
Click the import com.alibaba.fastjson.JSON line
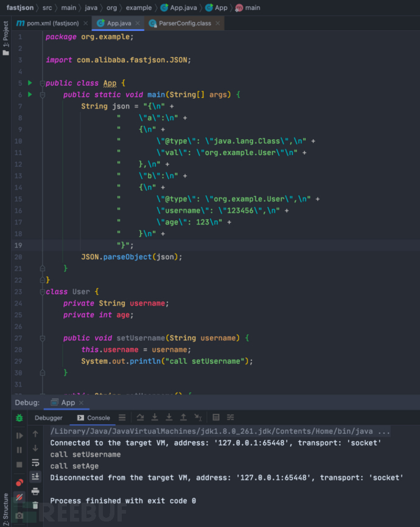tap(118, 60)
